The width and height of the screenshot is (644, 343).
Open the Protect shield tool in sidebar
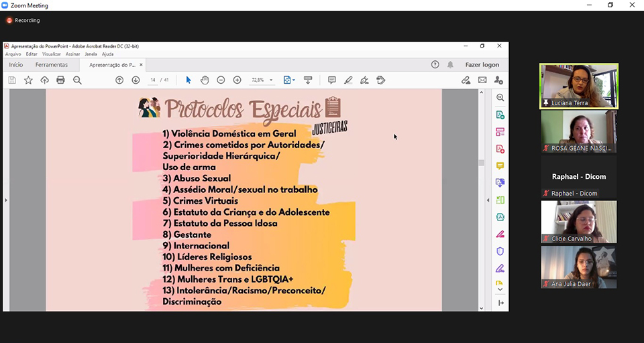[x=500, y=251]
